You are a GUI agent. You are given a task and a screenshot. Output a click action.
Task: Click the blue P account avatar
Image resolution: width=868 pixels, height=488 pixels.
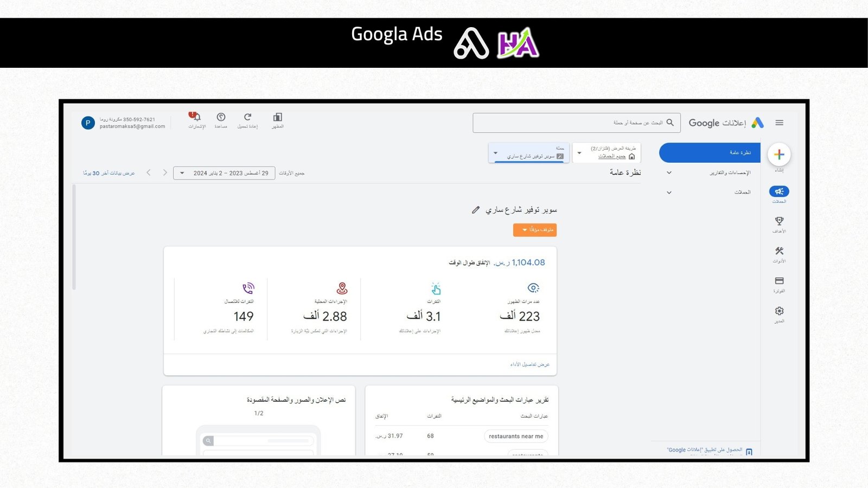88,123
